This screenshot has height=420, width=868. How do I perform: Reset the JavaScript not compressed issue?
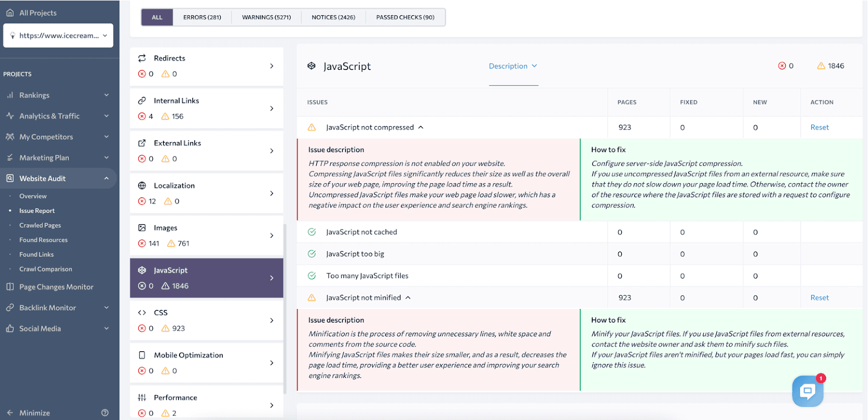pyautogui.click(x=820, y=127)
